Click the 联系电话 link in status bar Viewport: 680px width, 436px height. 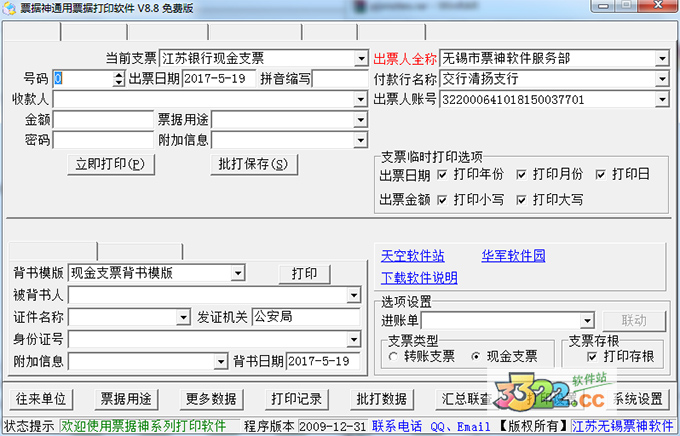coord(397,426)
